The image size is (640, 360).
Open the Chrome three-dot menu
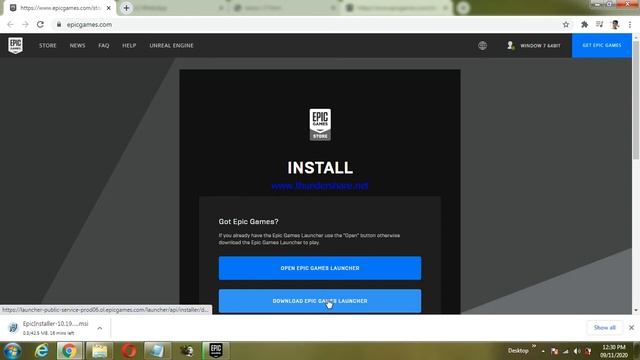[x=630, y=24]
